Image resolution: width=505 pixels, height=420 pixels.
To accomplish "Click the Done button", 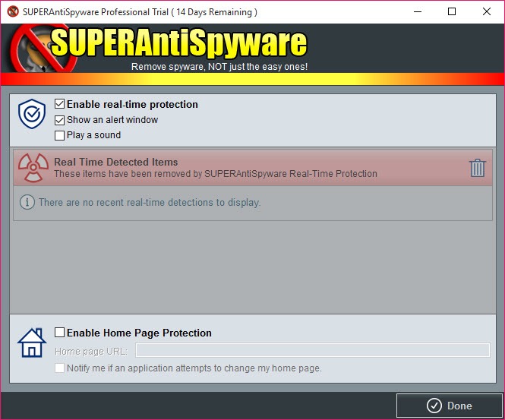I will (x=450, y=406).
